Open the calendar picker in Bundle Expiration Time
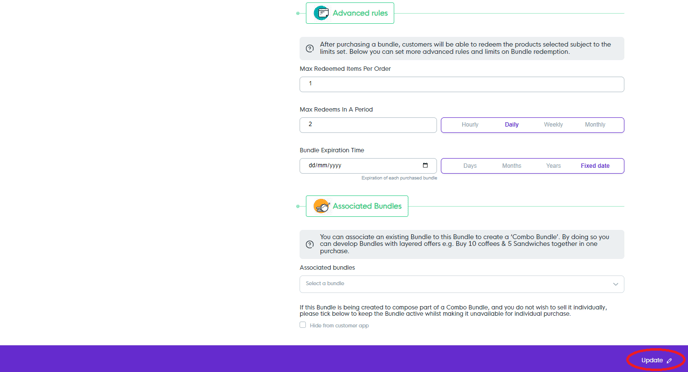 pos(425,165)
